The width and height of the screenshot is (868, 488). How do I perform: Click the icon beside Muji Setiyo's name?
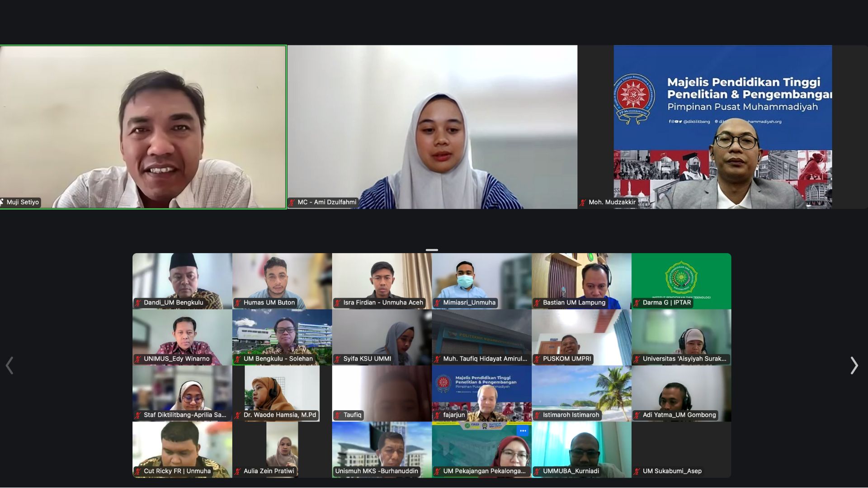point(2,202)
